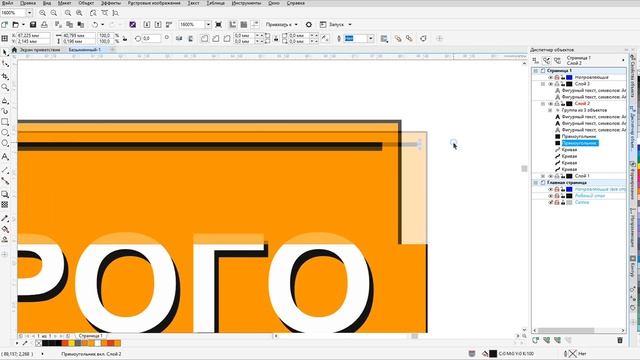Toggle the proportional scale lock icon
This screenshot has width=640, height=360.
[x=124, y=38]
